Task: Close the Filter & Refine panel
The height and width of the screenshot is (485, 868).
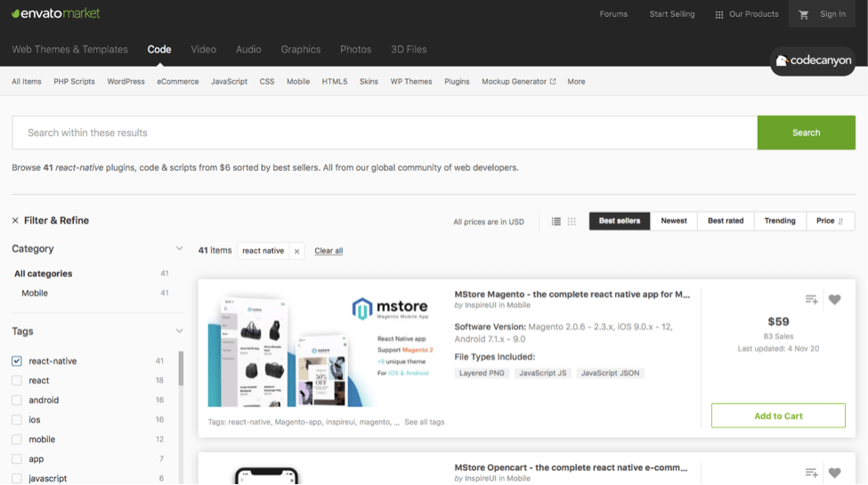Action: pyautogui.click(x=15, y=221)
